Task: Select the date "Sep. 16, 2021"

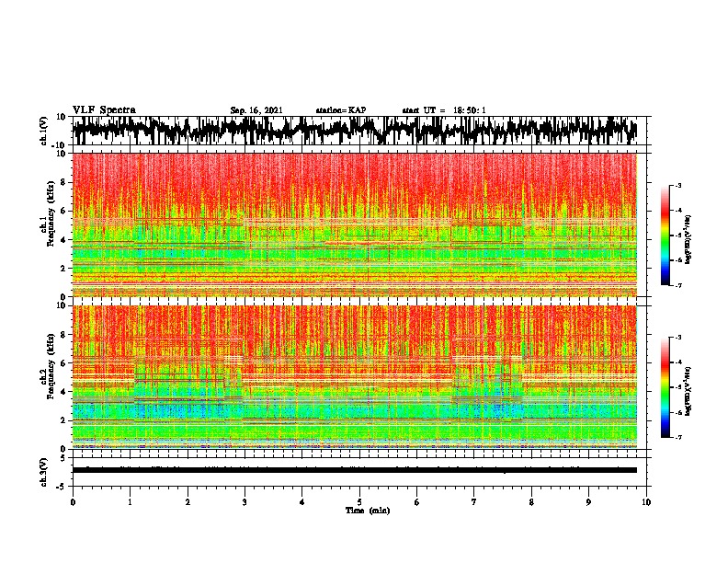Action: click(x=256, y=110)
